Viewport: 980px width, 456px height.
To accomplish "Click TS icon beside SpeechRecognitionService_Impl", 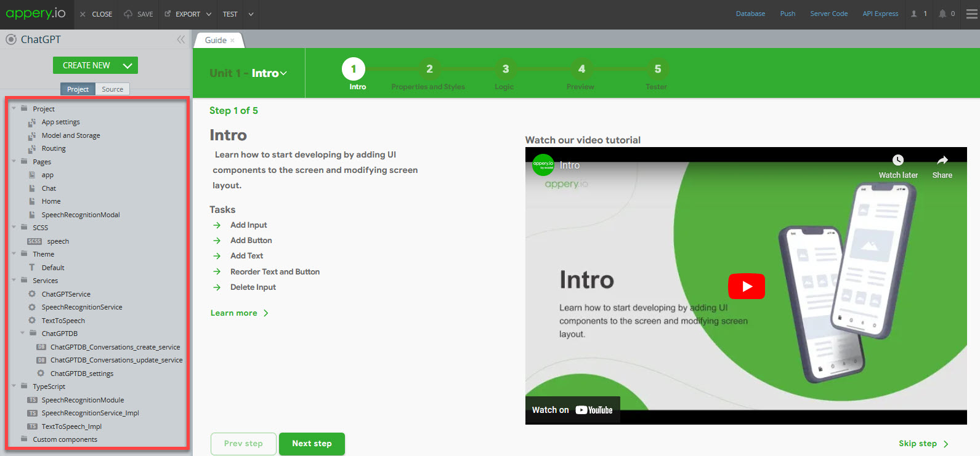I will (33, 413).
